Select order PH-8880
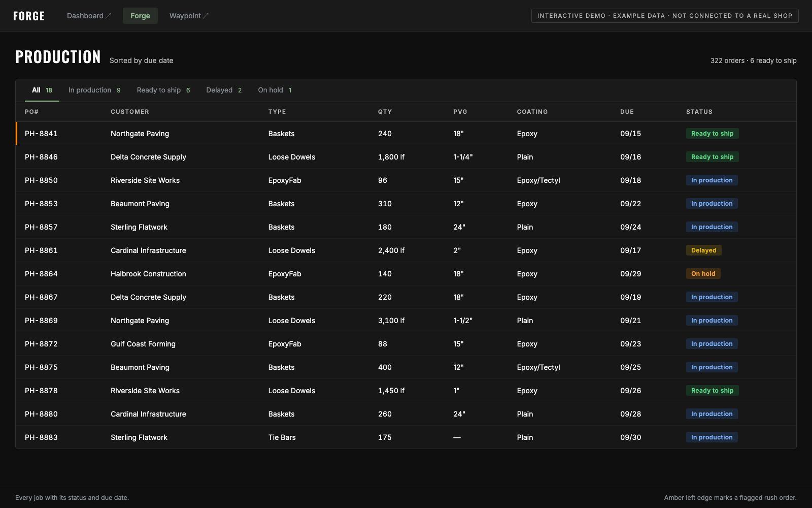Image resolution: width=812 pixels, height=508 pixels. (406, 414)
